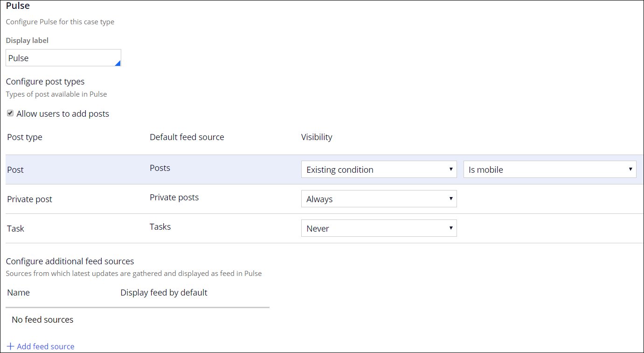Select the Private post row label
Screen dimensions: 644x353
[x=30, y=199]
